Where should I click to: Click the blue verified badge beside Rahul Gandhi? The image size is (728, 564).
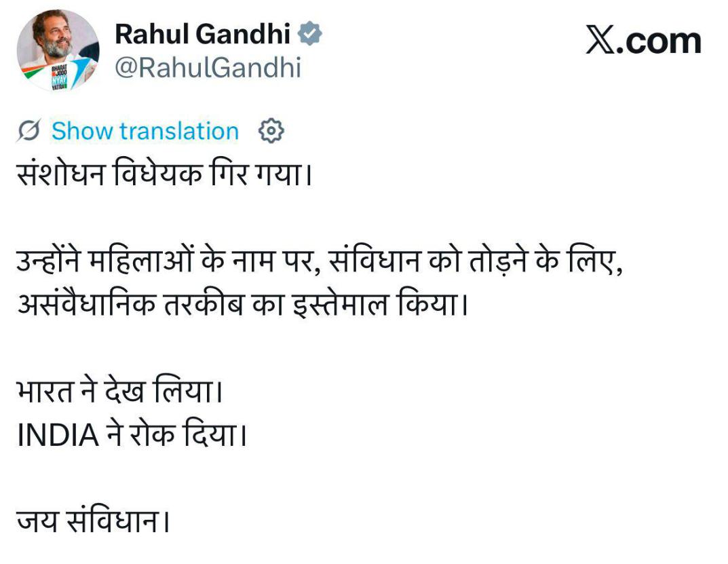point(311,34)
